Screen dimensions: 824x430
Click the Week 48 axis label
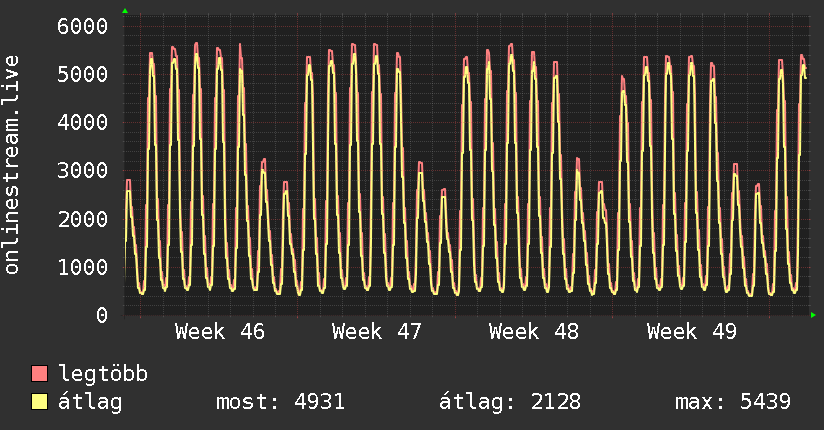click(534, 332)
